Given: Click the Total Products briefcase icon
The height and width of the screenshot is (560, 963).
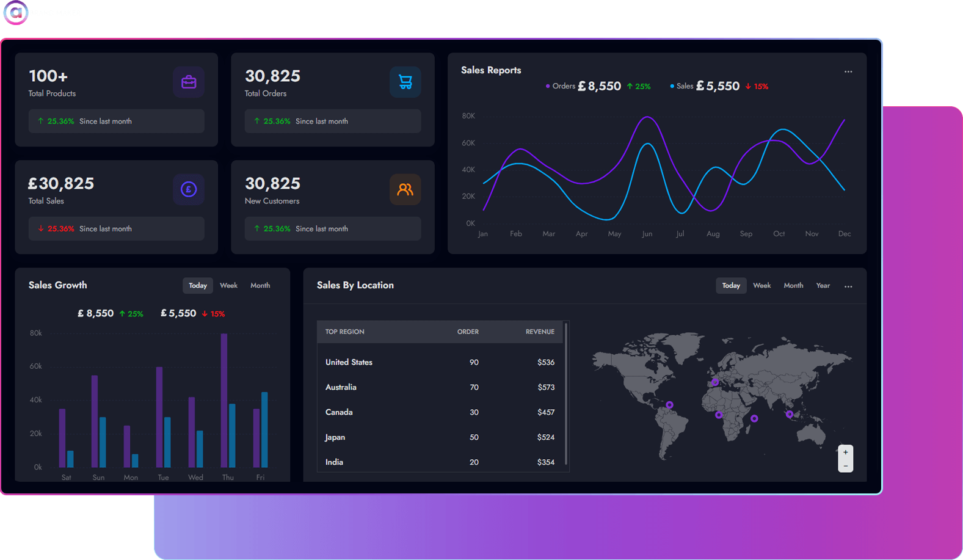Looking at the screenshot, I should point(189,82).
